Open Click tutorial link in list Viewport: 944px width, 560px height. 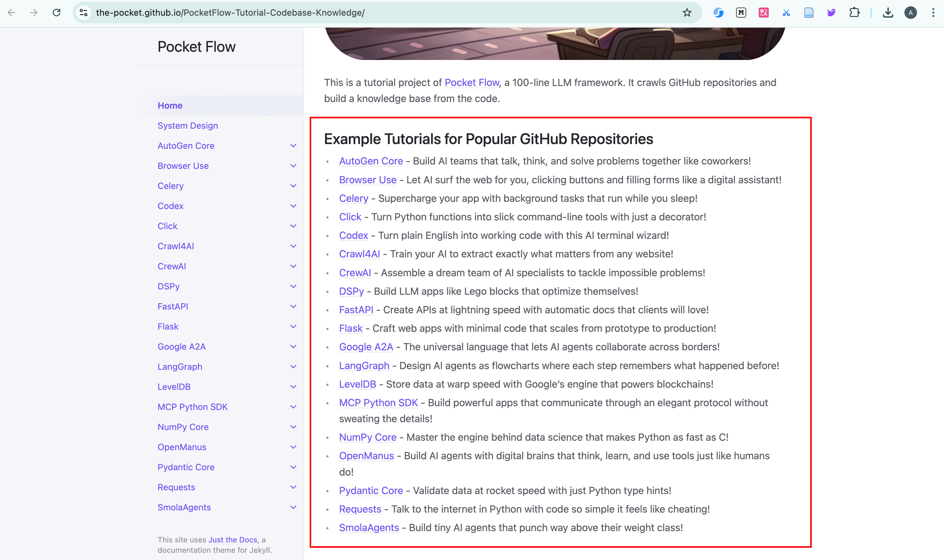point(350,217)
